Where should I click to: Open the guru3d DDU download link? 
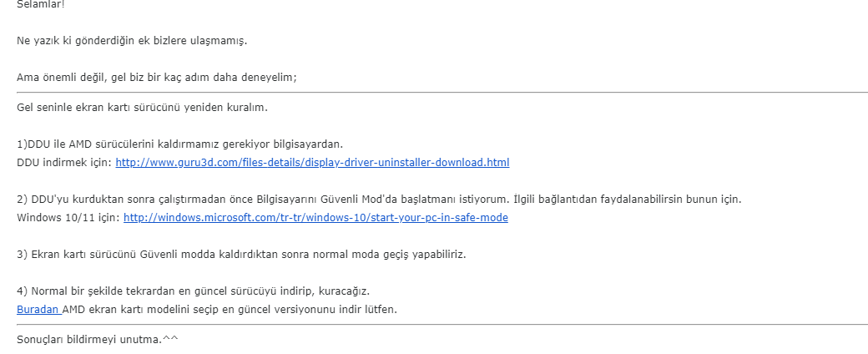pyautogui.click(x=312, y=162)
